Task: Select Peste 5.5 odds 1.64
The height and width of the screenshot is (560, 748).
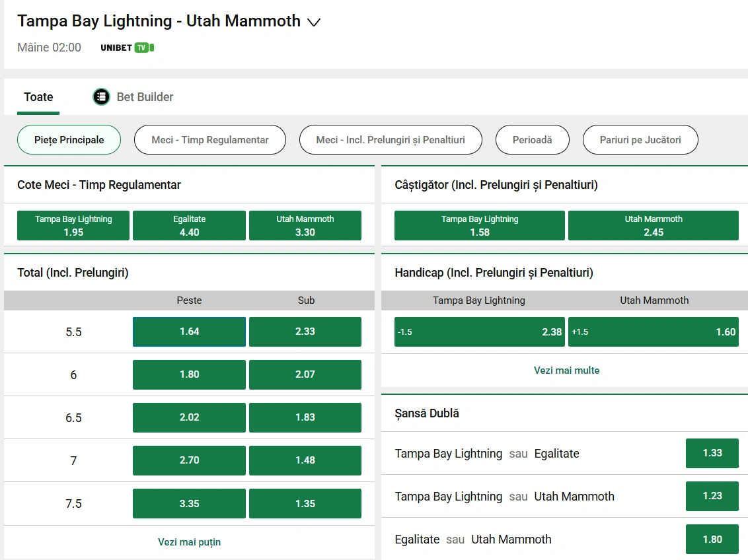Action: 189,332
